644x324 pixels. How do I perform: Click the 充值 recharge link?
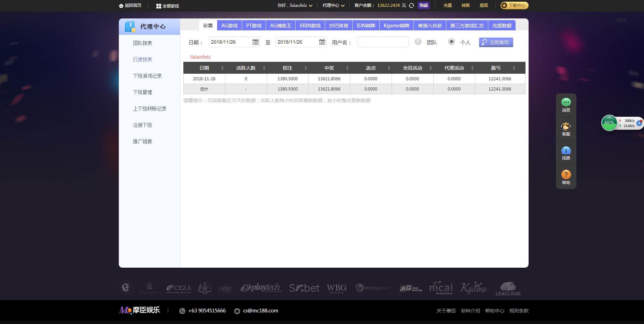click(x=447, y=5)
